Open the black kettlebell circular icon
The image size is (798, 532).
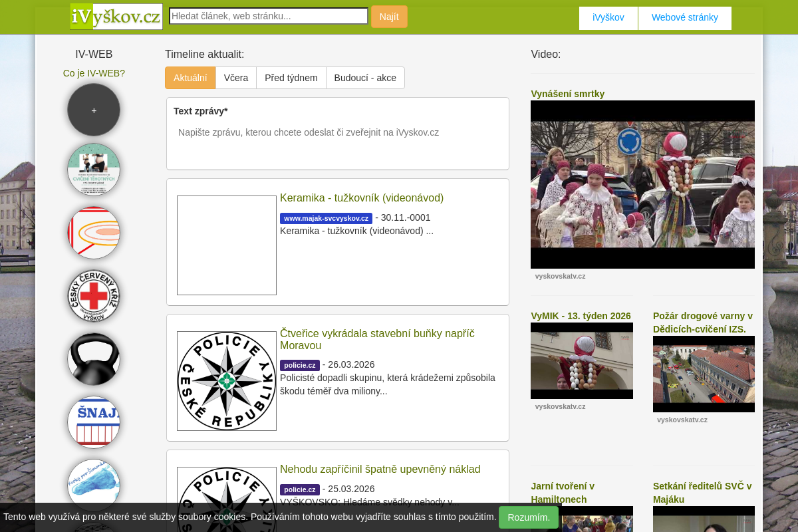94,359
